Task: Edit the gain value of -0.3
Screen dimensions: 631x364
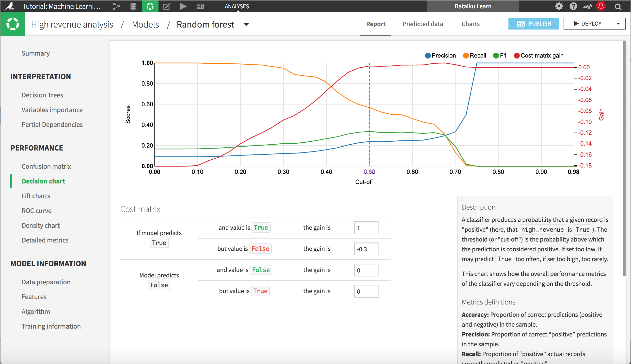Action: pyautogui.click(x=366, y=249)
